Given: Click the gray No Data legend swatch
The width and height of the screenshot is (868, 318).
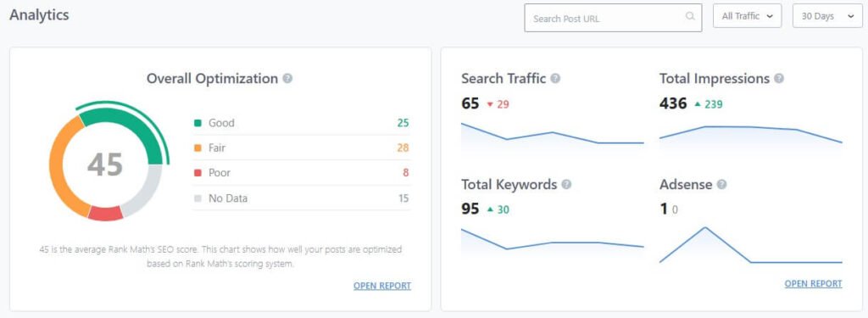Looking at the screenshot, I should 198,198.
